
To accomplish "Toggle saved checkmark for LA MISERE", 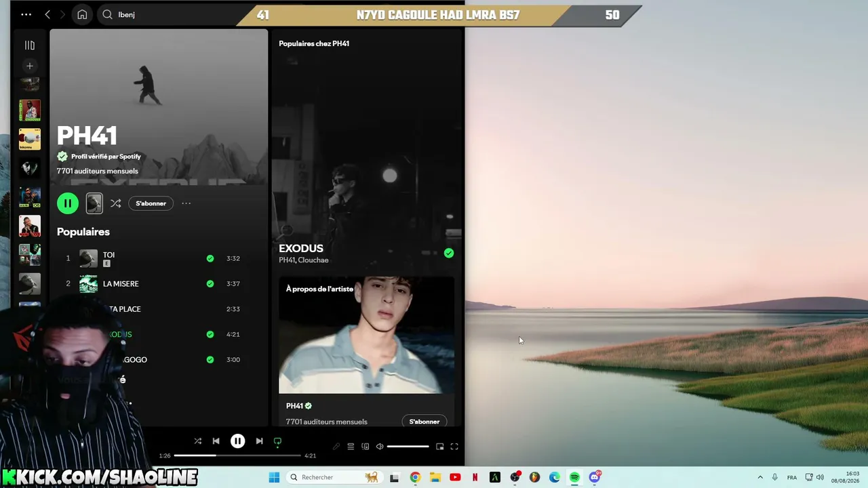I will click(x=210, y=284).
